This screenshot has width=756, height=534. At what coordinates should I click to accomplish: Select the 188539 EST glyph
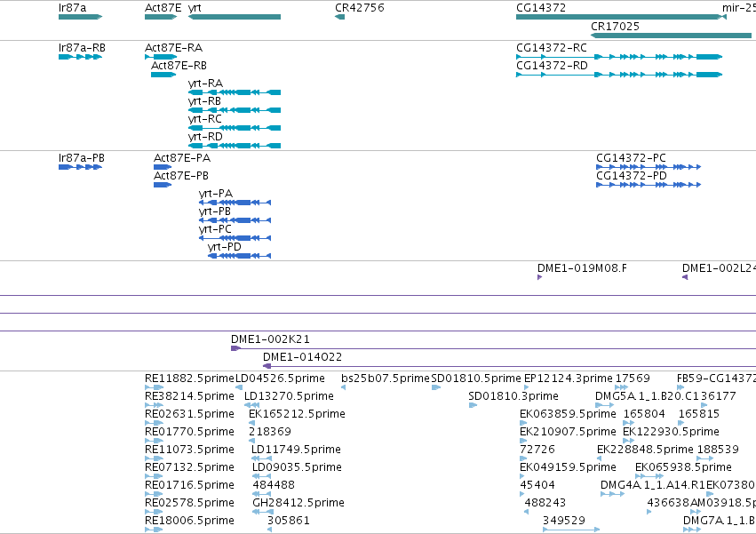point(705,458)
